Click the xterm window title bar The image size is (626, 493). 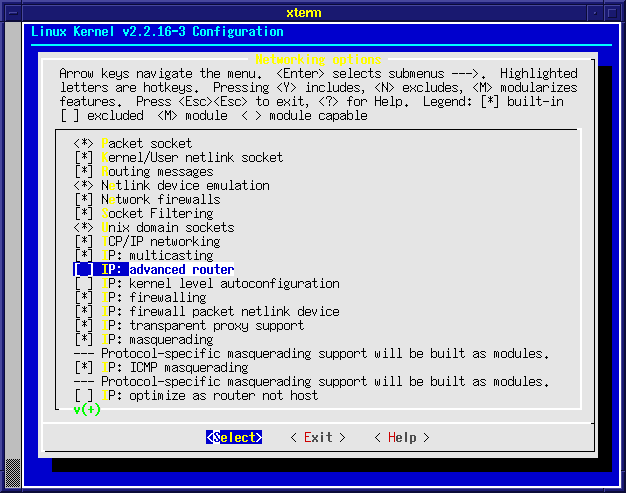tap(312, 10)
